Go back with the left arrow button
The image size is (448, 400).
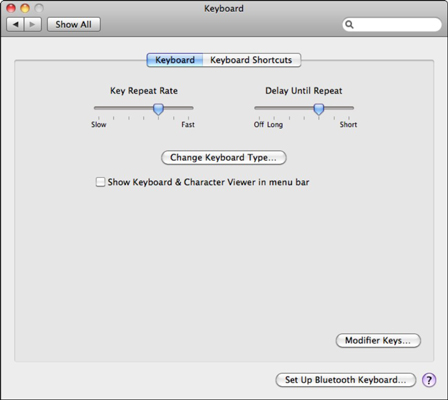pyautogui.click(x=15, y=25)
